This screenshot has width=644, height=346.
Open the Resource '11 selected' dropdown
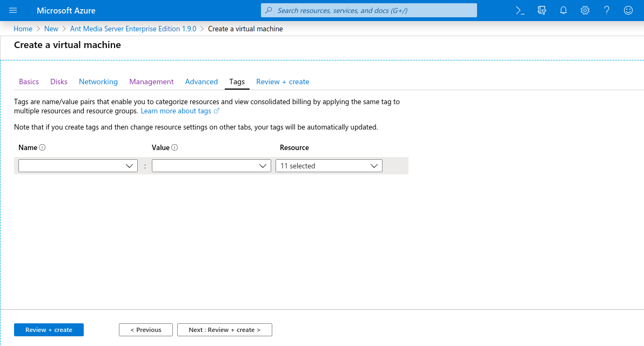[329, 166]
